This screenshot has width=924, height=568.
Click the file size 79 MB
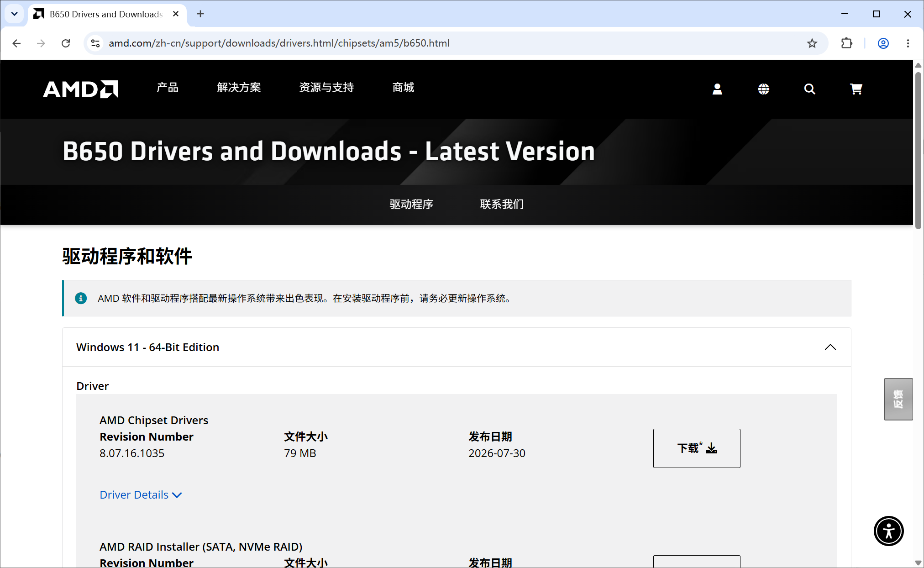coord(300,453)
